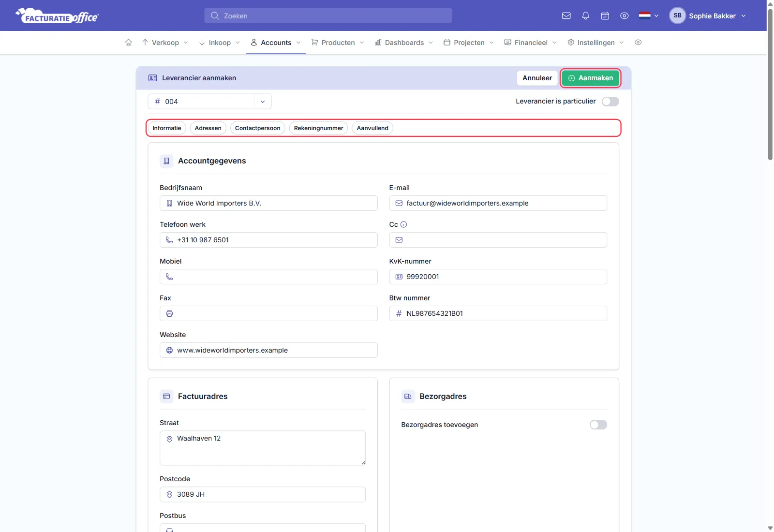This screenshot has width=774, height=532.
Task: Click the Accountgegevens building icon
Action: [x=166, y=161]
